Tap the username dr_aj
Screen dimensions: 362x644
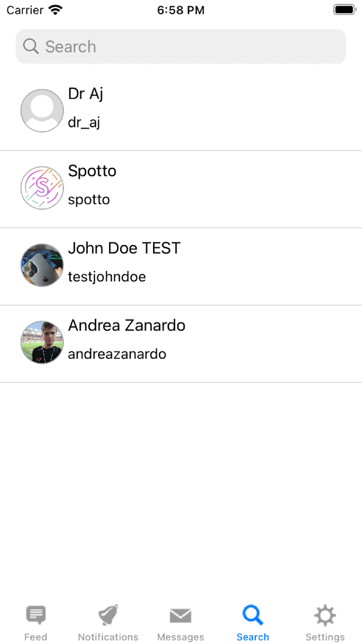click(x=84, y=122)
